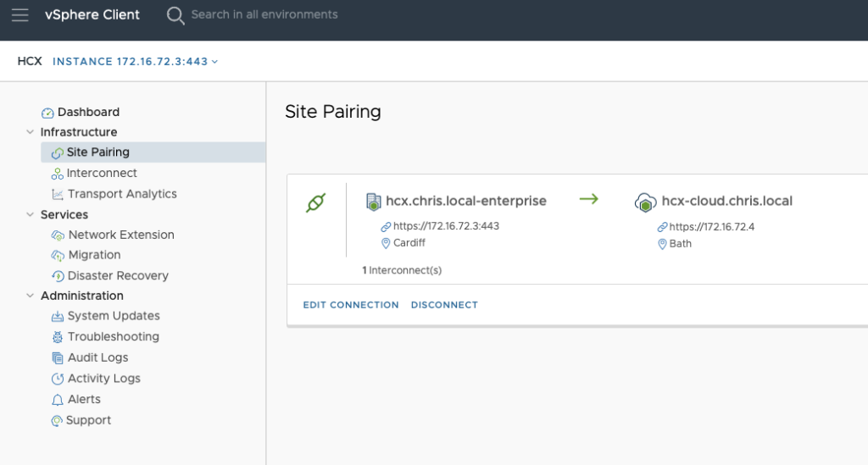Screen dimensions: 868x465
Task: Open the Interconnect page
Action: tap(102, 173)
